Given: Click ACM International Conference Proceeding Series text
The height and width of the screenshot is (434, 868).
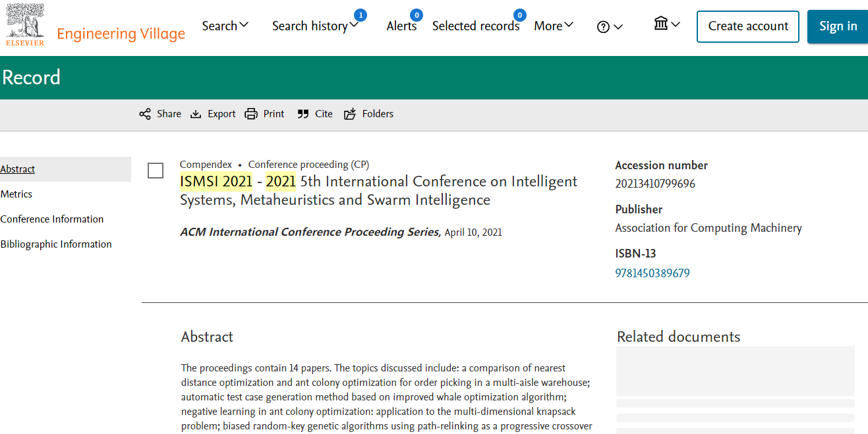Looking at the screenshot, I should [x=310, y=232].
